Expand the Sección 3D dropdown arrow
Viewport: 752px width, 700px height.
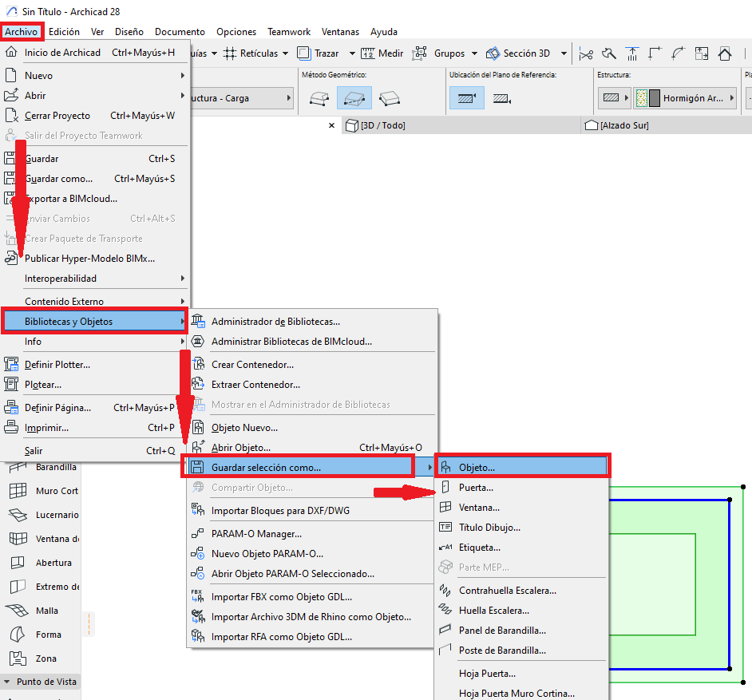click(564, 53)
